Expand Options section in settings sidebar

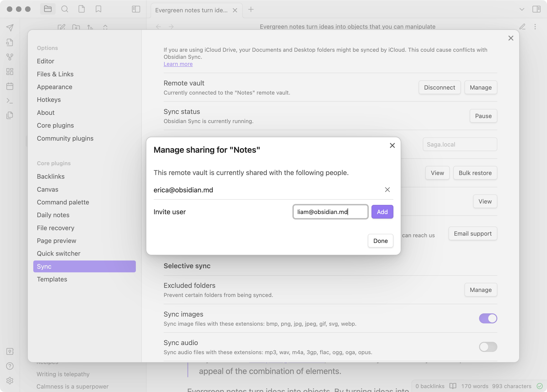point(47,47)
